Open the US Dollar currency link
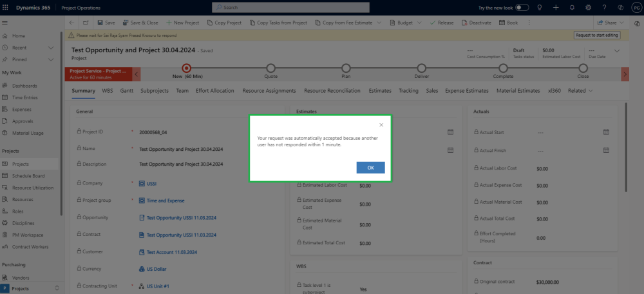 [x=156, y=269]
